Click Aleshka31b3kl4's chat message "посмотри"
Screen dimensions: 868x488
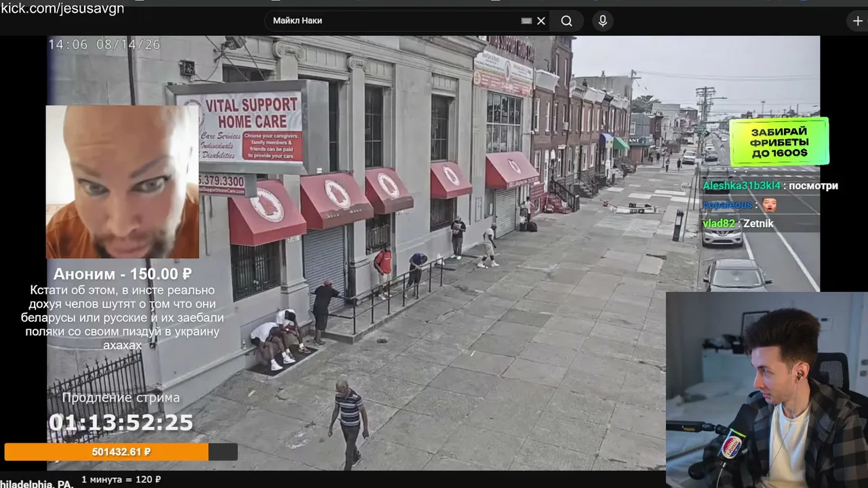(770, 186)
